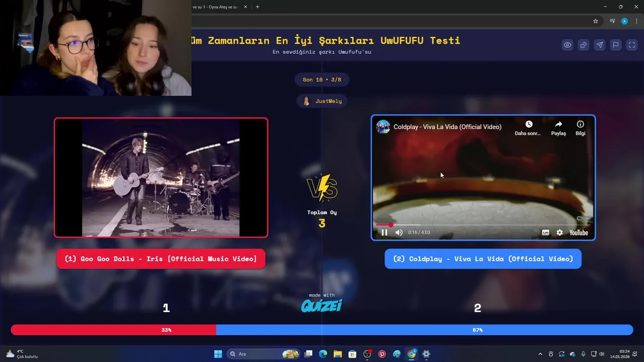Open Microsoft Store from the taskbar
644x362 pixels.
coord(352,354)
